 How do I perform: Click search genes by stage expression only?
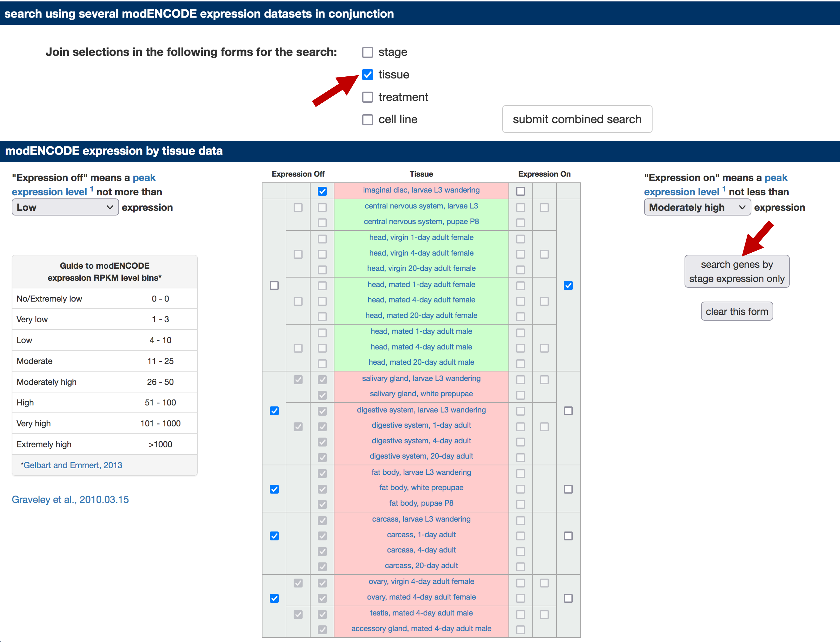pos(737,271)
